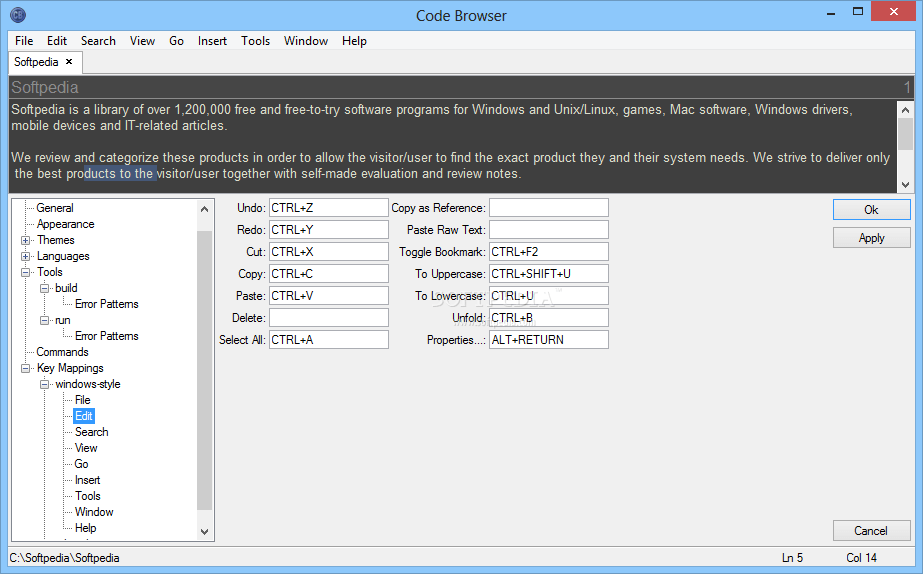Click the editor scrollbar up arrow
Viewport: 923px width, 574px height.
point(905,110)
